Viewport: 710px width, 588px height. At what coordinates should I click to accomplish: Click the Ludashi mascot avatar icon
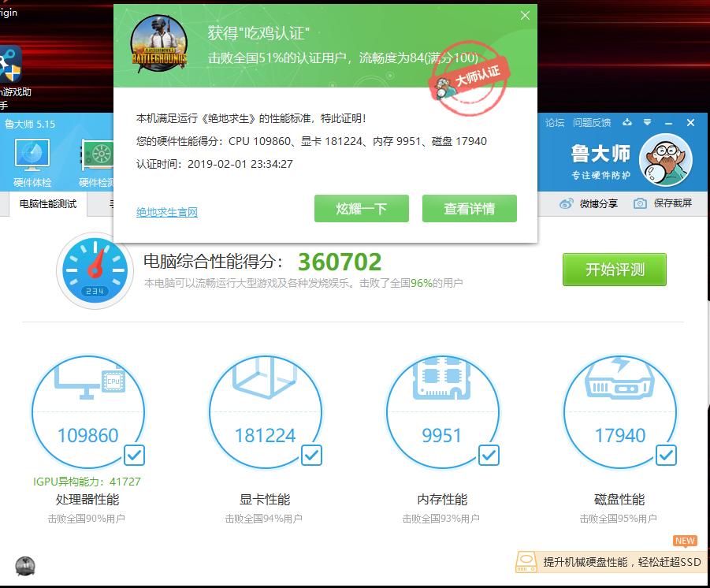pos(667,159)
